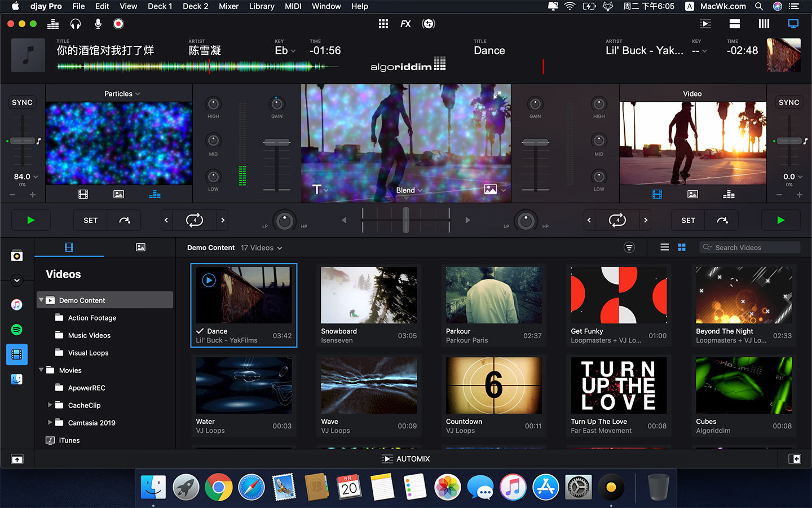The width and height of the screenshot is (812, 508).
Task: Halve the loop length on Deck 1
Action: pyautogui.click(x=166, y=220)
